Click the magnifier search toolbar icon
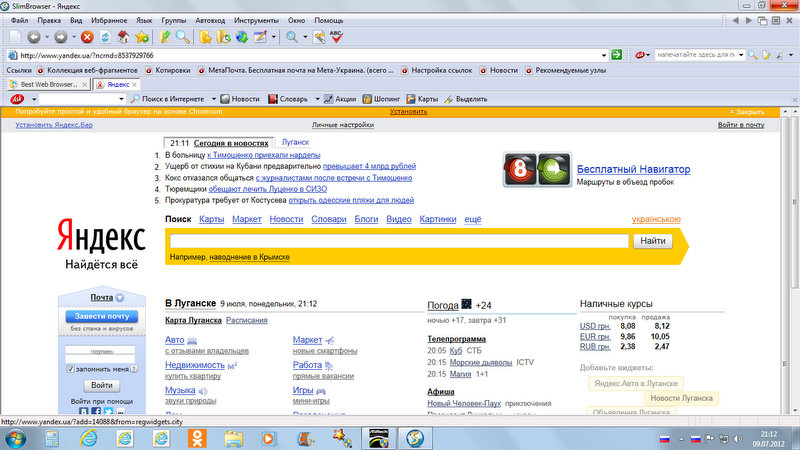This screenshot has width=800, height=450. pyautogui.click(x=183, y=37)
